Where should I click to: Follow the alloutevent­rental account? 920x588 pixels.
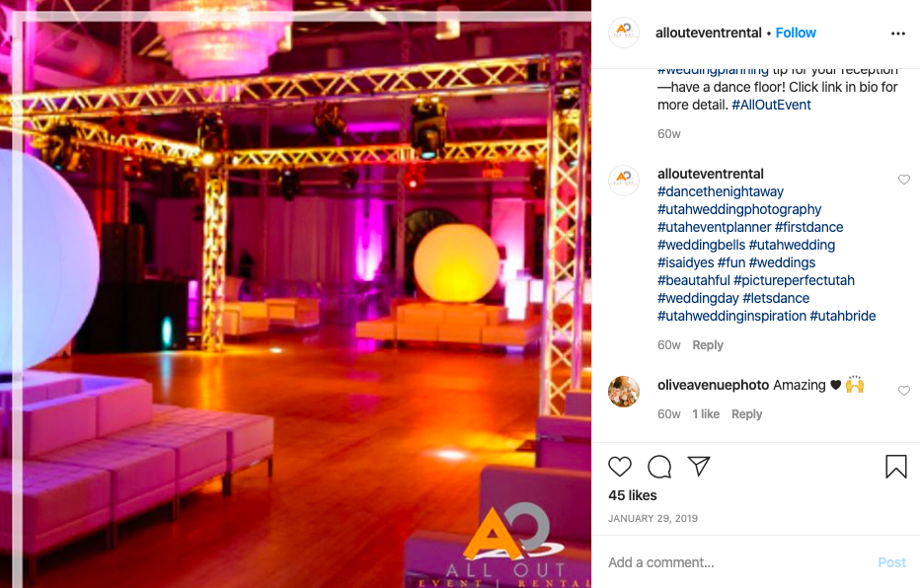pos(796,33)
